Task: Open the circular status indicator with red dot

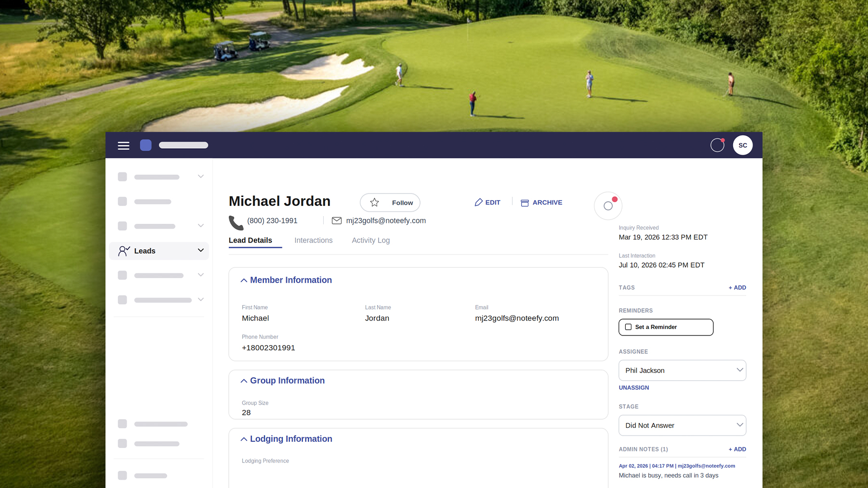Action: tap(608, 206)
